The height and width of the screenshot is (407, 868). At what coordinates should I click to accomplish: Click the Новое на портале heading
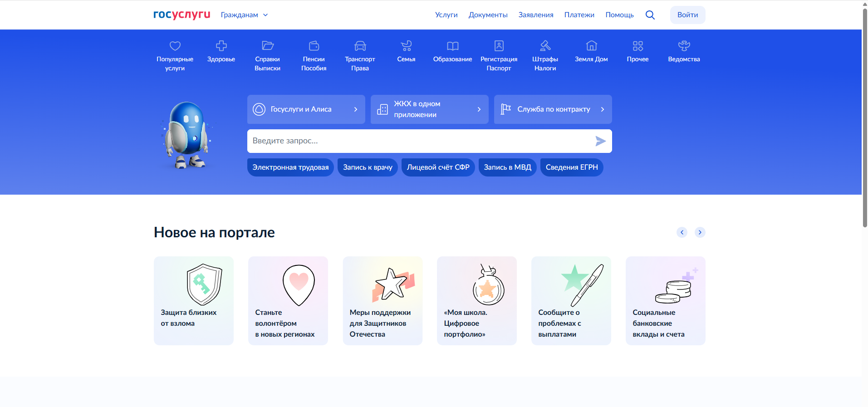[214, 232]
